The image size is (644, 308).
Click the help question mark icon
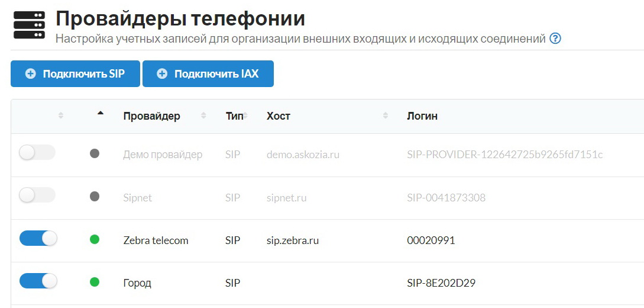[x=555, y=39]
